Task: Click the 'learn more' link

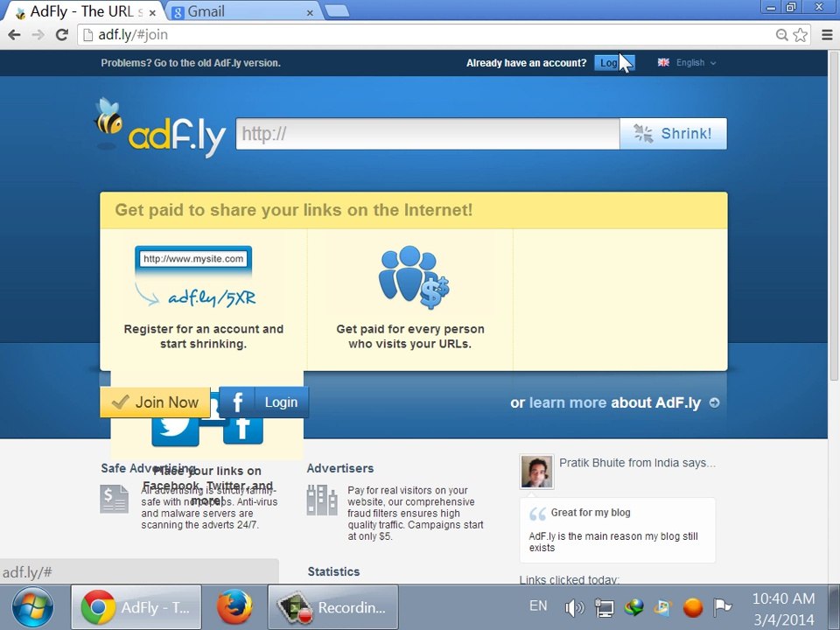Action: [567, 402]
